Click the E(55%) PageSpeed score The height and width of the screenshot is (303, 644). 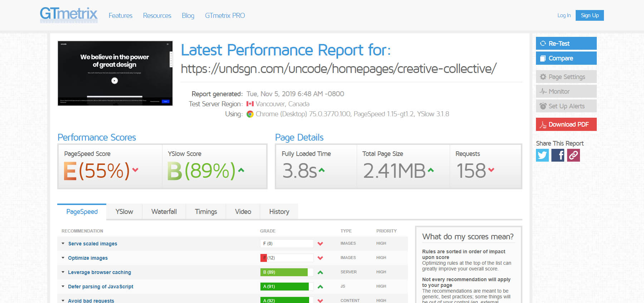97,171
